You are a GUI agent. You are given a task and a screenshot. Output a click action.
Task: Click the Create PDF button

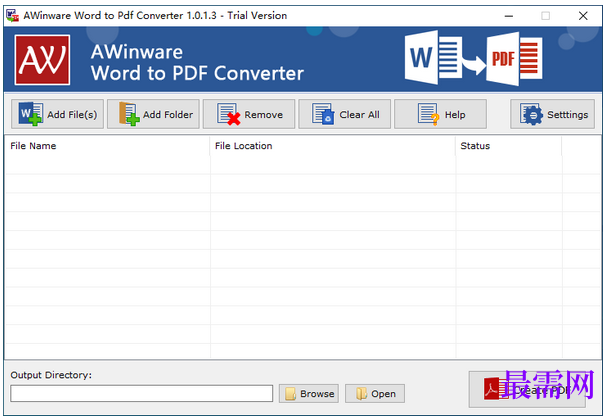(527, 389)
